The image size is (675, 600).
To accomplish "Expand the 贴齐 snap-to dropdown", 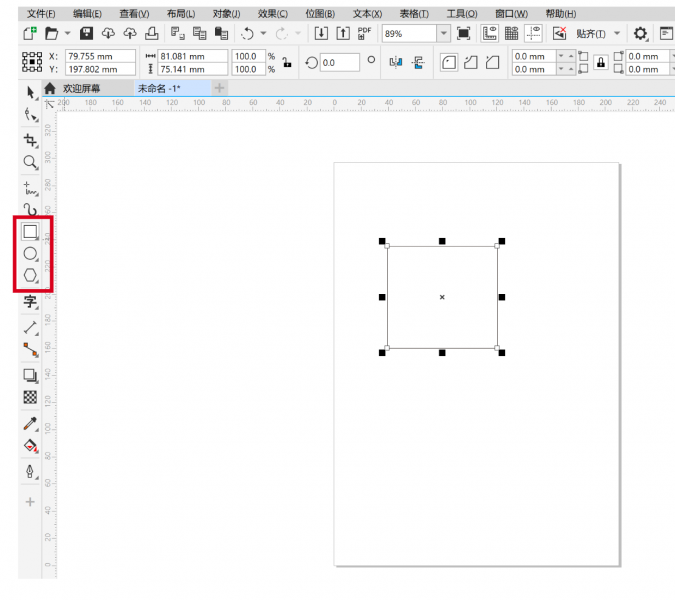I will (x=617, y=34).
